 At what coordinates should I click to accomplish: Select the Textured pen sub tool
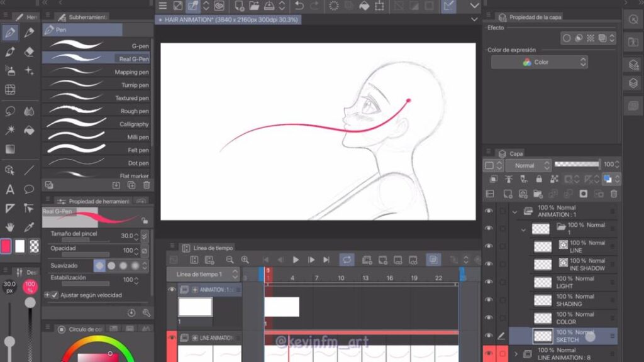click(96, 97)
